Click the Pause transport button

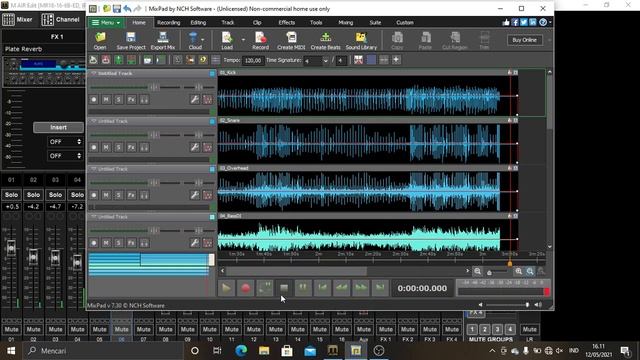click(x=303, y=288)
